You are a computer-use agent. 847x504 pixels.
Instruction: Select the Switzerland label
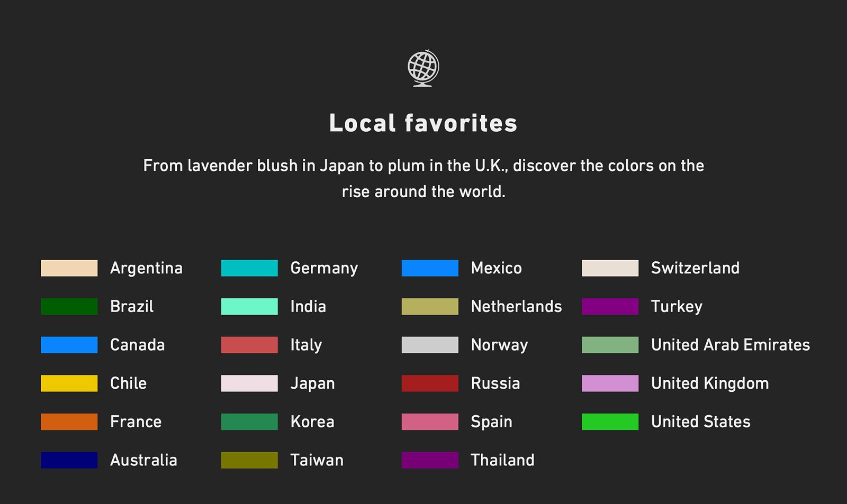(695, 268)
